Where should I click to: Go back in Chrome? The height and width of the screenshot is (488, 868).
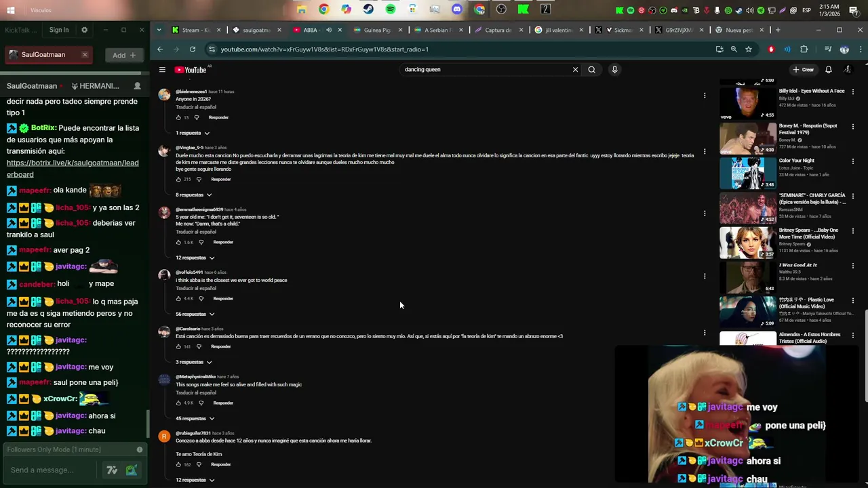(x=160, y=49)
